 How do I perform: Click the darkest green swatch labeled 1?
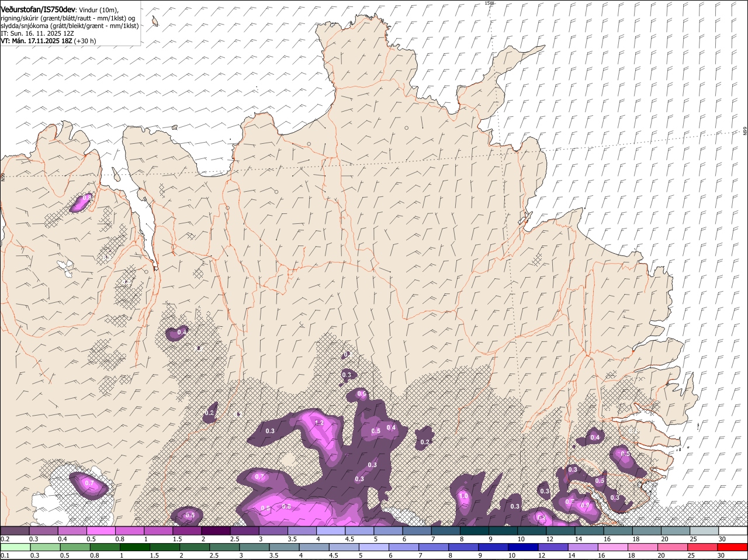(x=134, y=547)
